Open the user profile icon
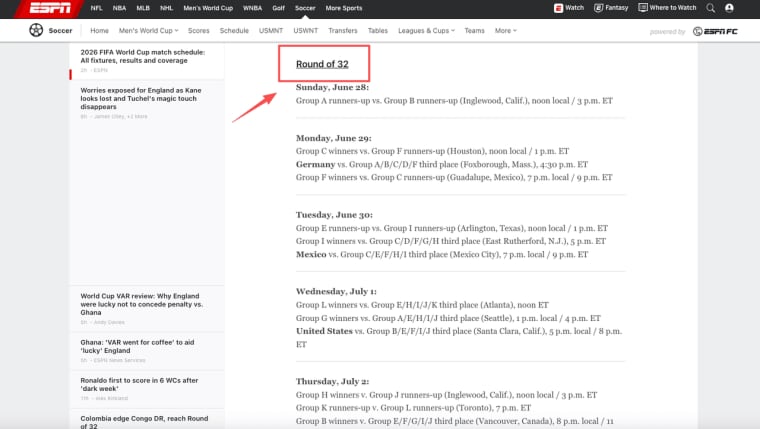The width and height of the screenshot is (760, 429). point(729,8)
